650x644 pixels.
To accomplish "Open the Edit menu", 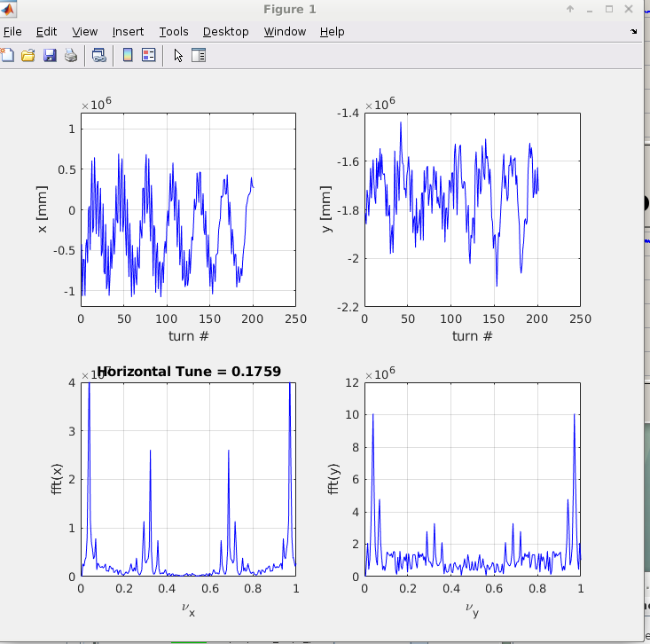I will coord(45,31).
